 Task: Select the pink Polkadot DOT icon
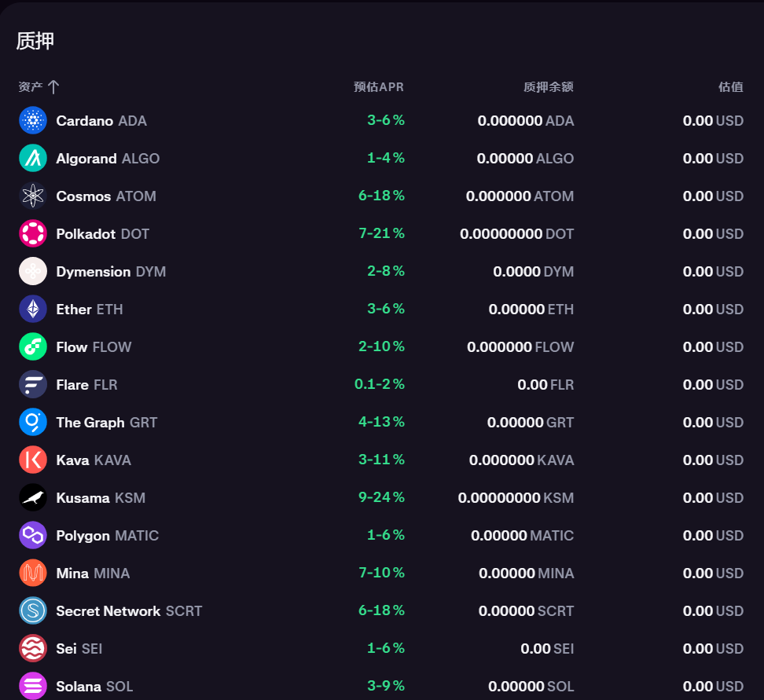33,233
